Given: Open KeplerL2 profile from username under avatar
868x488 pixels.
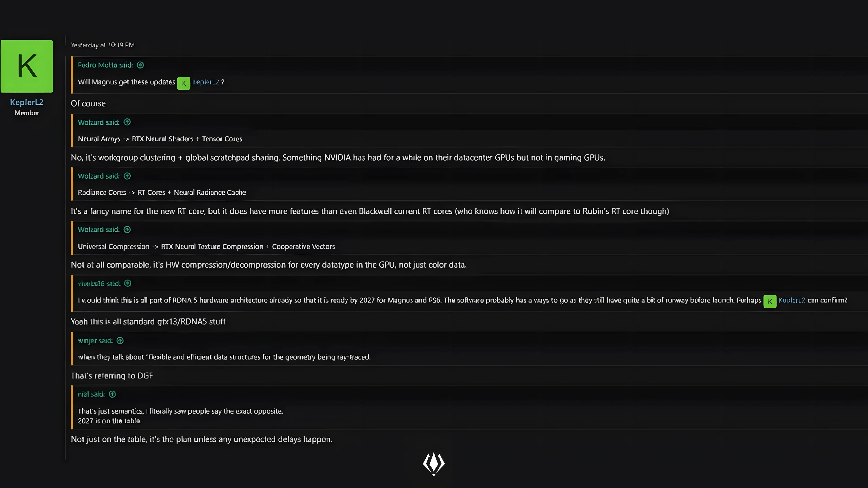Looking at the screenshot, I should pos(27,102).
